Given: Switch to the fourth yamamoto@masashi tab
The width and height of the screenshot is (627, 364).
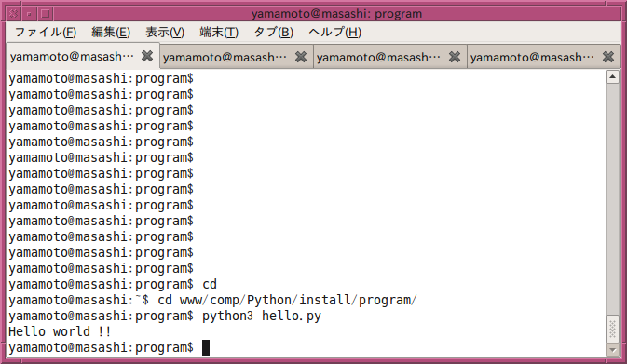Looking at the screenshot, I should tap(532, 57).
